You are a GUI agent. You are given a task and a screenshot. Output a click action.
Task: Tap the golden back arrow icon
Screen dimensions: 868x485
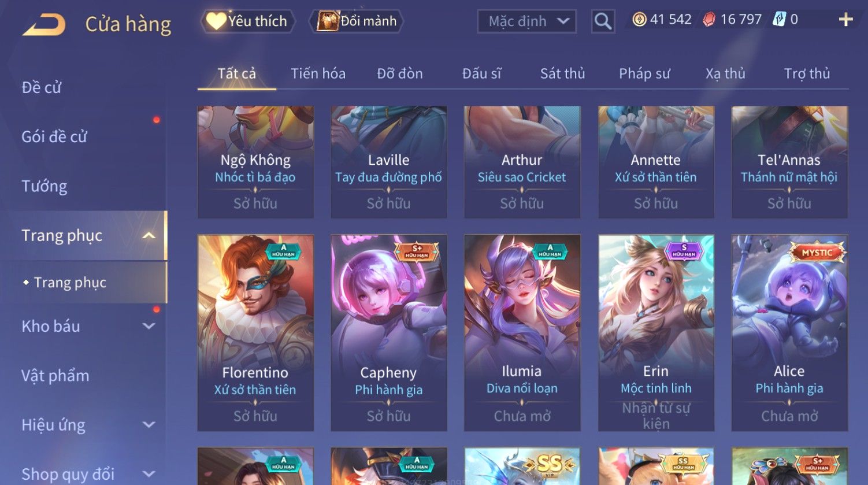[44, 25]
